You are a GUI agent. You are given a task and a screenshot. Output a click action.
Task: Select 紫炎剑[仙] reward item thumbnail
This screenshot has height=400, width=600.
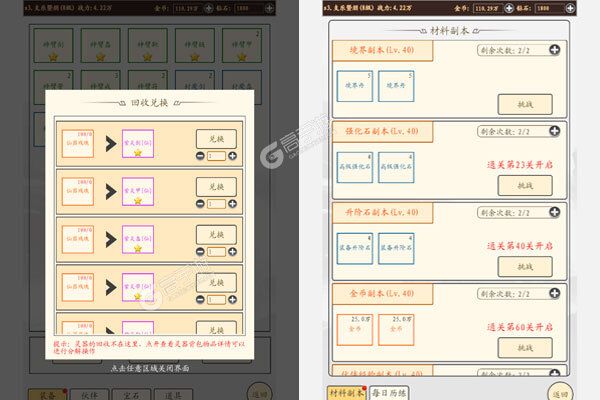tap(138, 144)
